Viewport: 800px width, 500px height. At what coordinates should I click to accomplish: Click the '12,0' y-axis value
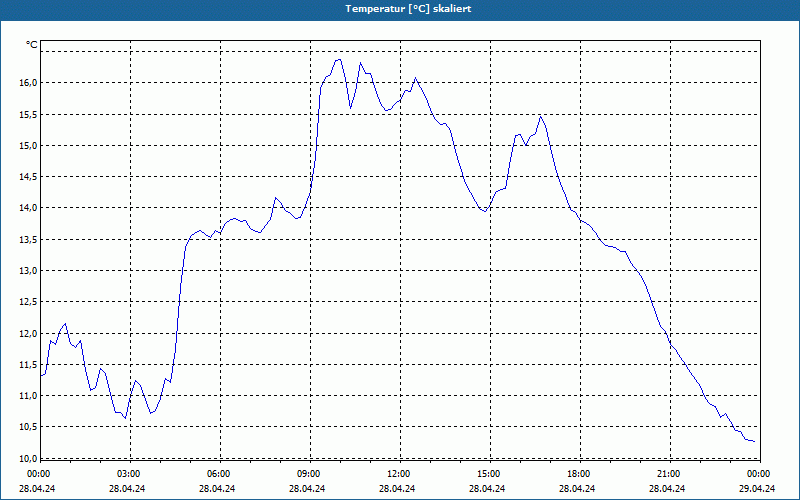[x=29, y=333]
